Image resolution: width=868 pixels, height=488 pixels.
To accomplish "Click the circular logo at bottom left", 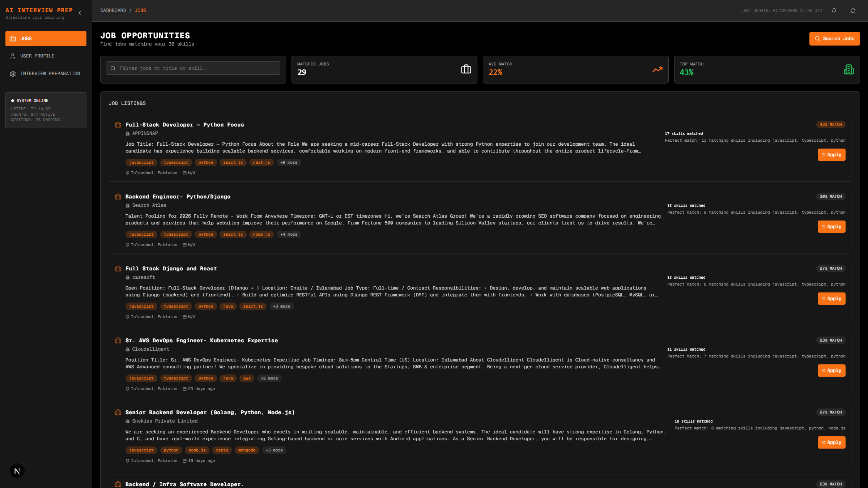I will click(x=17, y=471).
